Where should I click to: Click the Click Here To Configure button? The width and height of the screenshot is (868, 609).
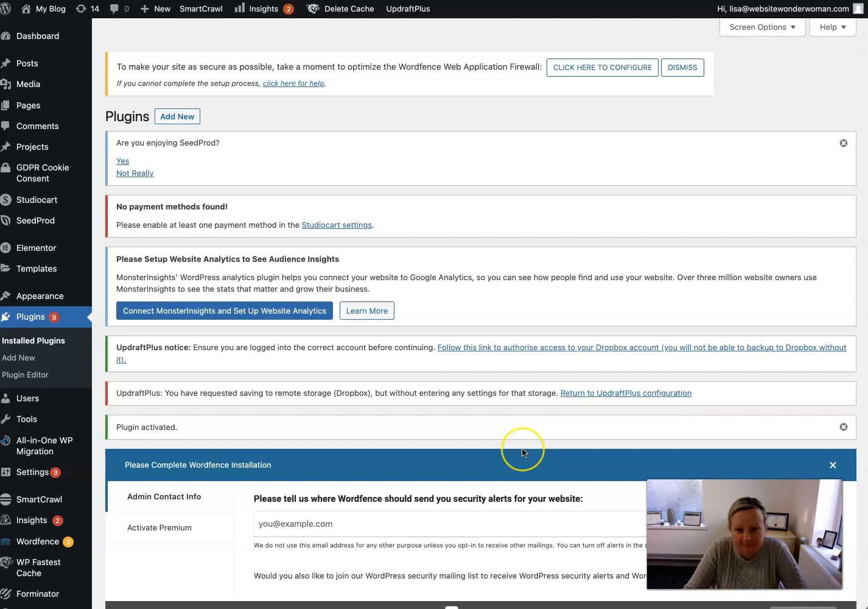click(603, 68)
